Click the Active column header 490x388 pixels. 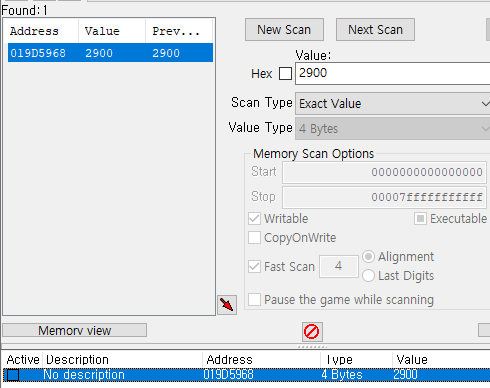click(x=23, y=360)
